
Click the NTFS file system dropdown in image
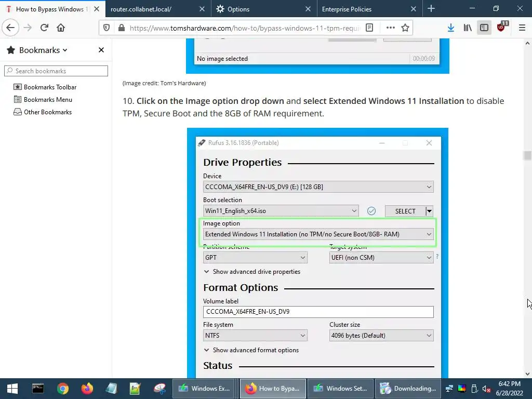pyautogui.click(x=255, y=336)
